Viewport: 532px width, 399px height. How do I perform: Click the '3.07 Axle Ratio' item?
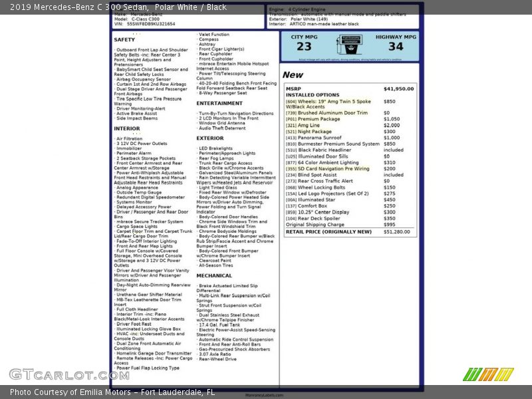(x=215, y=354)
